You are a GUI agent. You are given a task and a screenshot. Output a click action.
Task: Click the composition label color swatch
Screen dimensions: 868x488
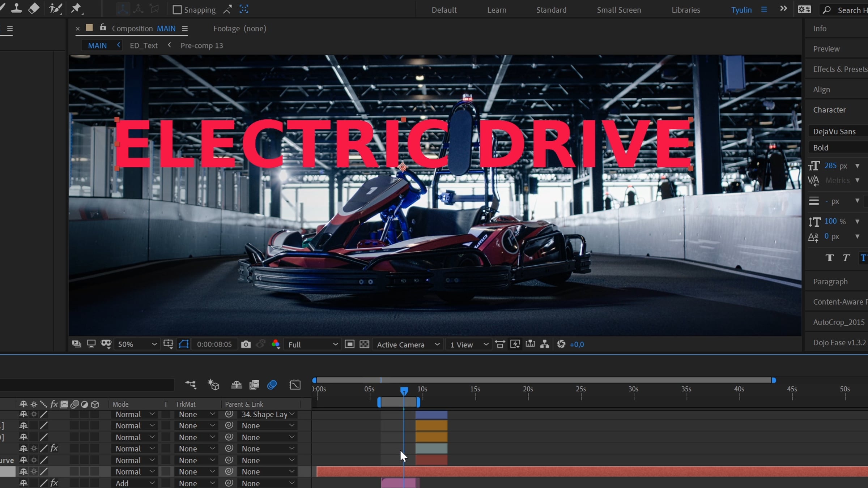89,28
